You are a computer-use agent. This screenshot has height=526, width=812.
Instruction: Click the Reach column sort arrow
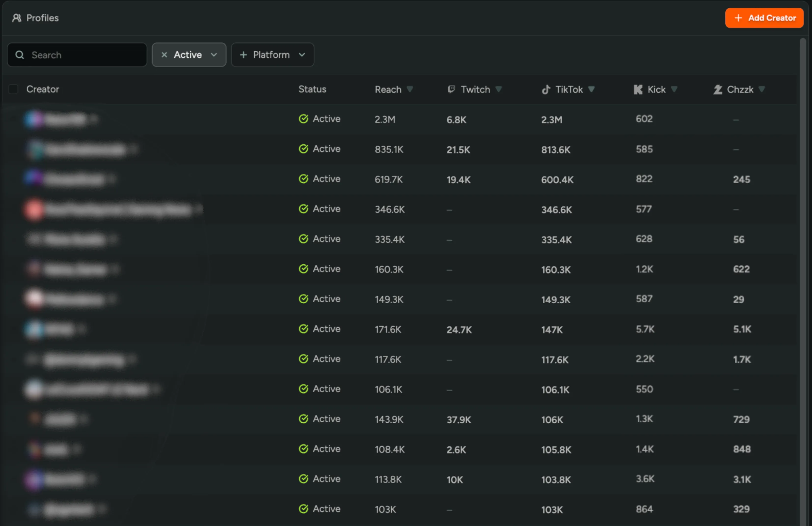tap(410, 89)
